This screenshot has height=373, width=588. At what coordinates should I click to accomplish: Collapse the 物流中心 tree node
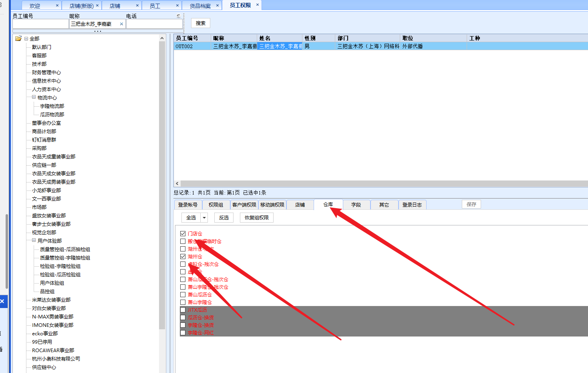pos(34,97)
